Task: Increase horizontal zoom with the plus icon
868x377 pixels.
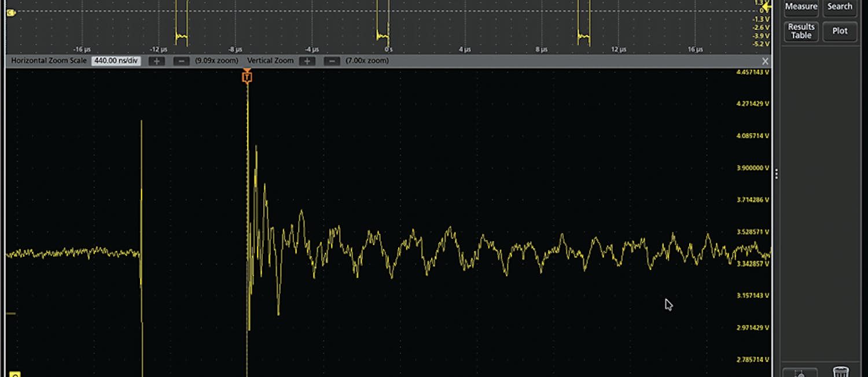Action: 156,61
